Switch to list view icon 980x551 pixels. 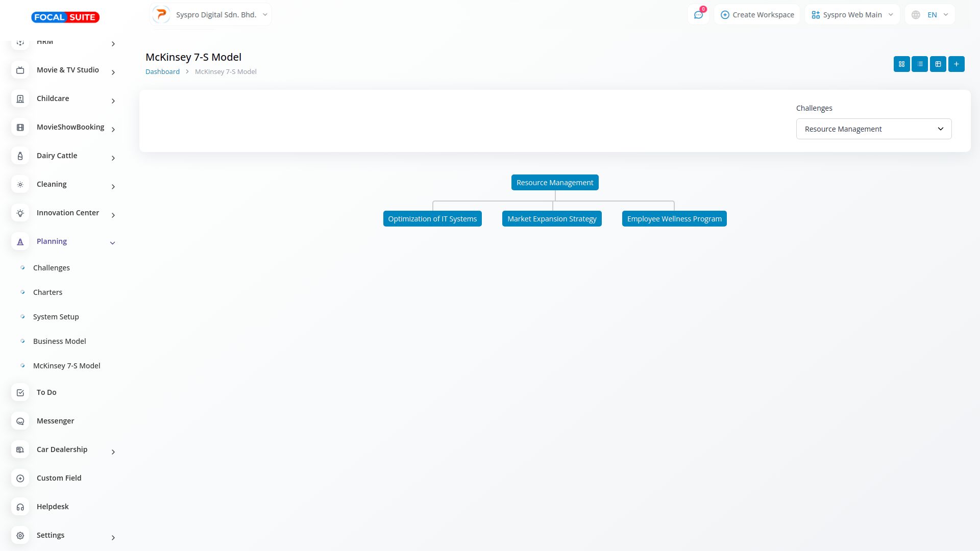[920, 64]
